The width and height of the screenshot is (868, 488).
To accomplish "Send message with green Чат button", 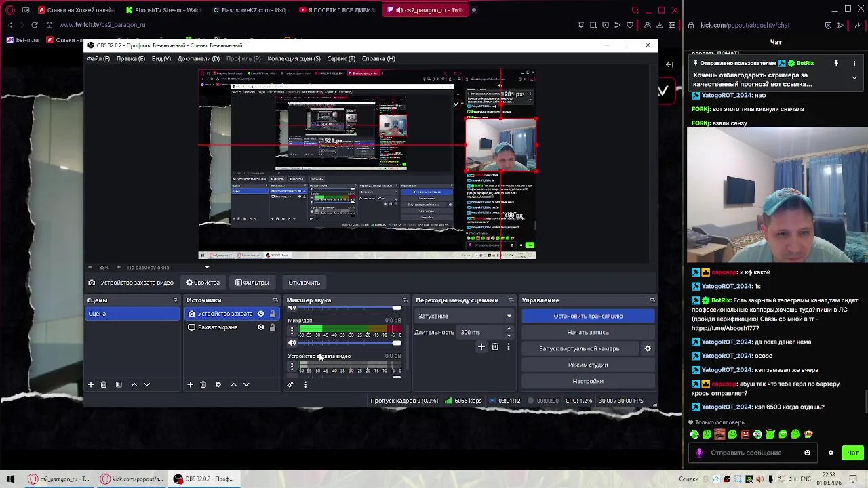I will click(x=853, y=453).
